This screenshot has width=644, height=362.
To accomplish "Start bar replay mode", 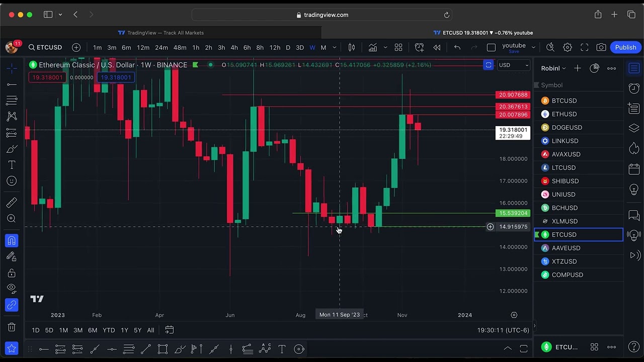I will (437, 47).
